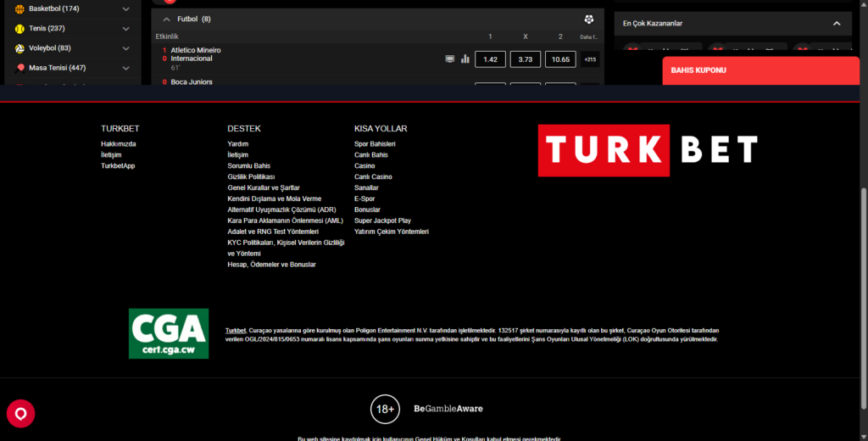
Task: Collapse the Futbol (8) section
Action: click(x=166, y=19)
